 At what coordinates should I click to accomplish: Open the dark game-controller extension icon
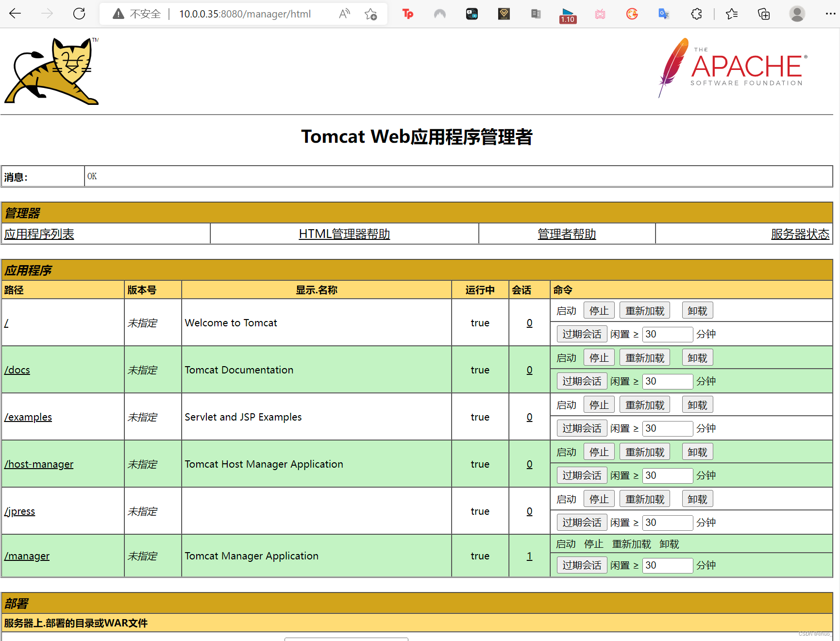point(472,14)
